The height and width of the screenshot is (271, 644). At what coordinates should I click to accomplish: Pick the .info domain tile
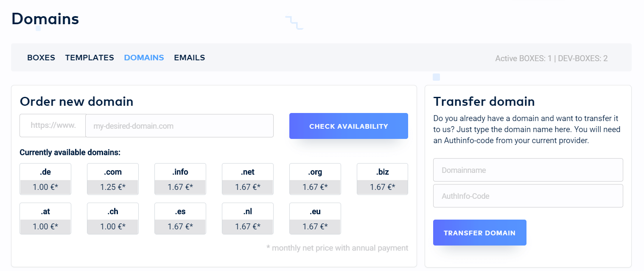pyautogui.click(x=180, y=179)
